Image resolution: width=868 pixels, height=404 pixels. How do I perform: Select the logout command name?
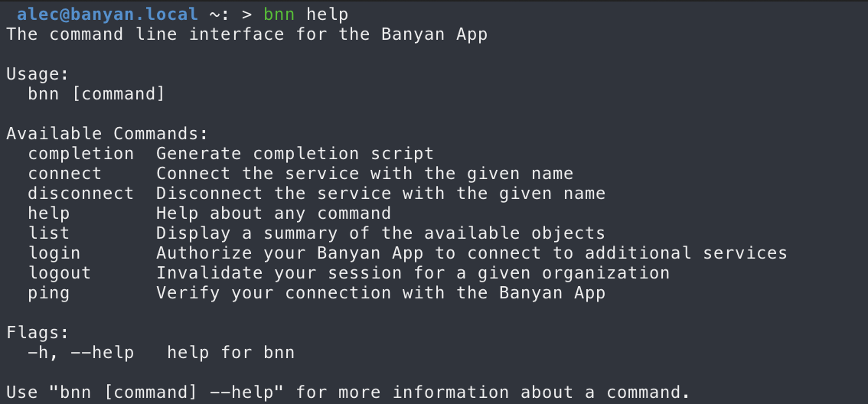point(59,273)
